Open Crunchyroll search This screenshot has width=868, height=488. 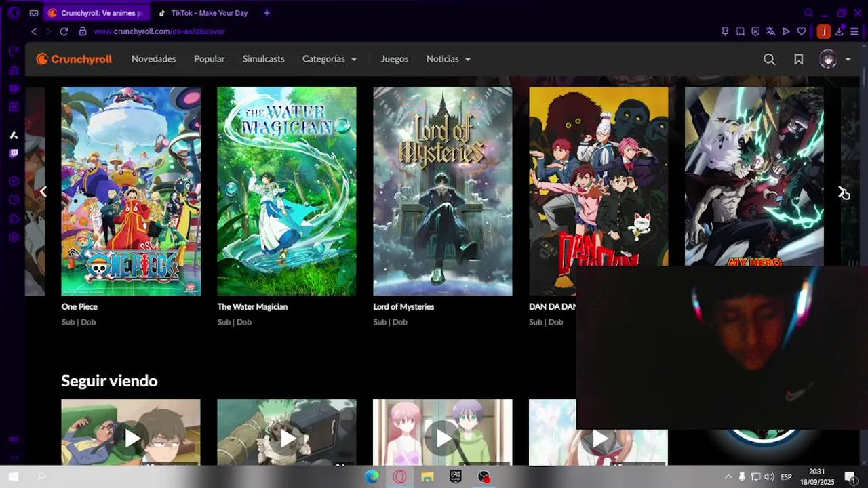pos(769,60)
